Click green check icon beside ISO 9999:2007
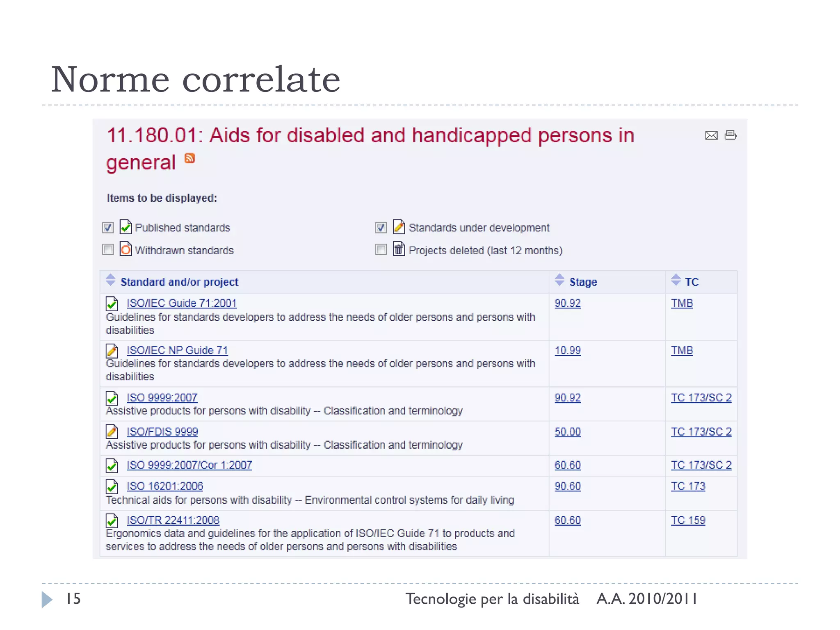This screenshot has height=630, width=840. pyautogui.click(x=112, y=398)
